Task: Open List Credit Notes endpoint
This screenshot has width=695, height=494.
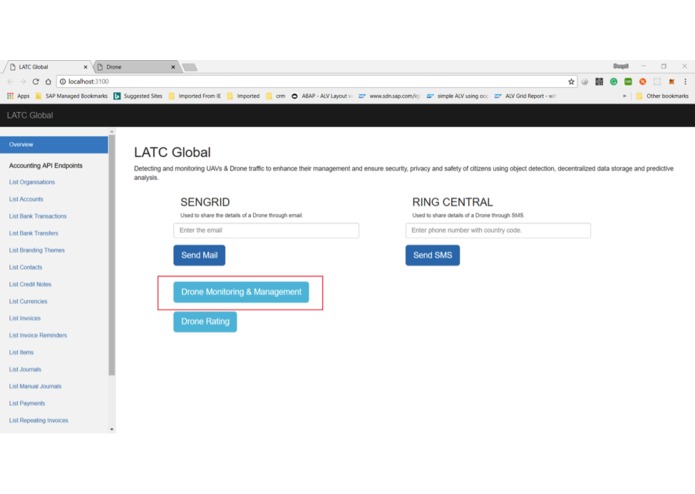Action: click(x=30, y=284)
